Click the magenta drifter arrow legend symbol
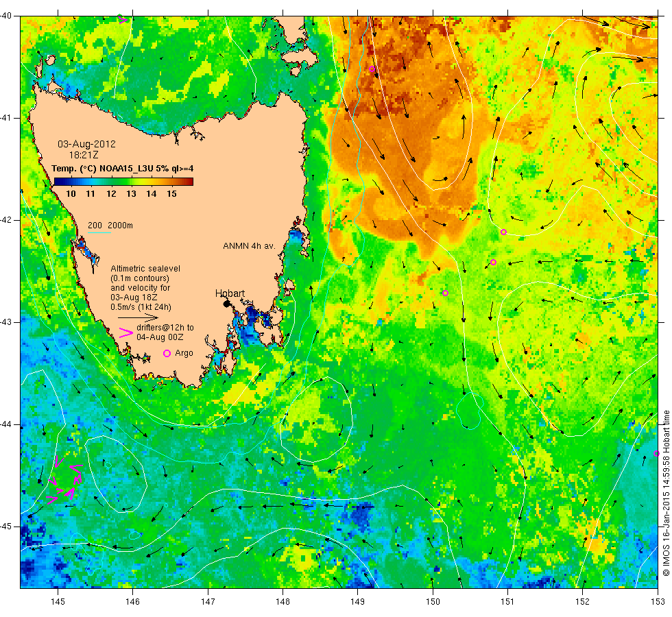Viewport: 672px width, 617px height. [x=126, y=333]
